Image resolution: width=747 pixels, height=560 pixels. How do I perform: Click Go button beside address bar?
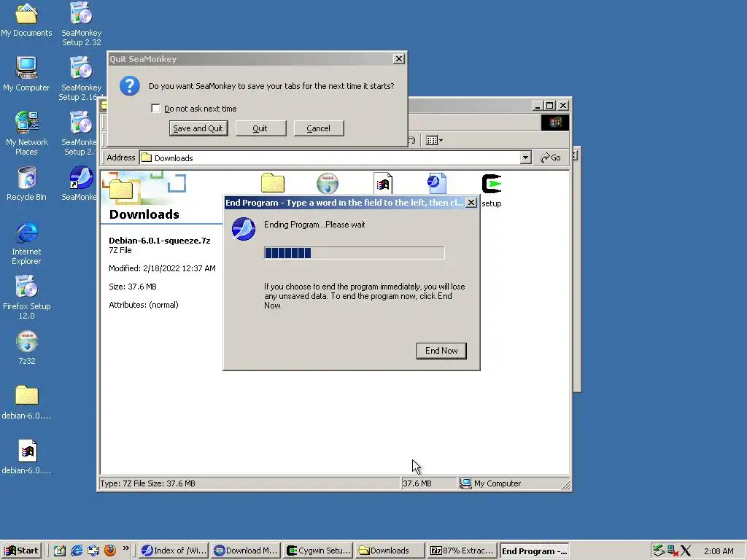[551, 157]
